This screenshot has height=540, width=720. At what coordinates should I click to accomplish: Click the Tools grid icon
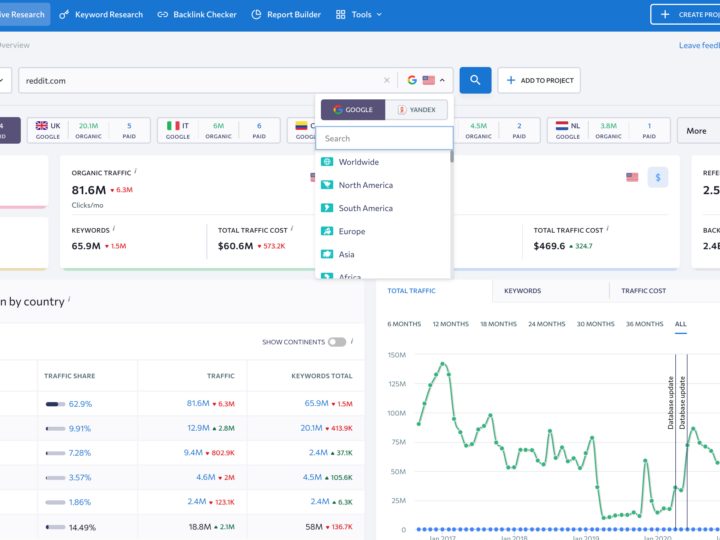(x=340, y=15)
